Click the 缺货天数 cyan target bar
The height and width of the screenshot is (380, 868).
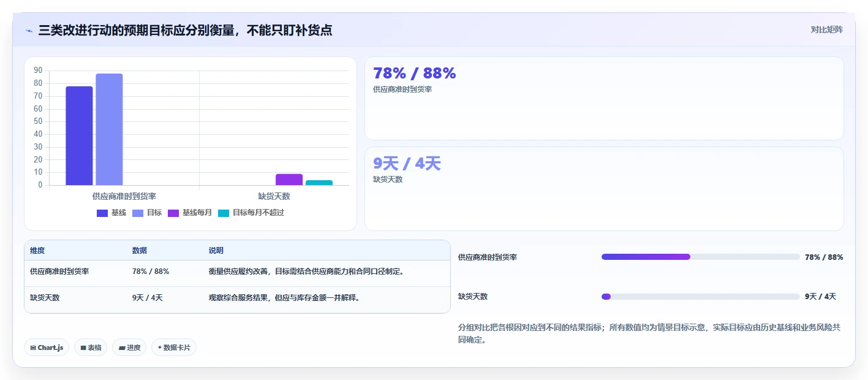pos(319,183)
